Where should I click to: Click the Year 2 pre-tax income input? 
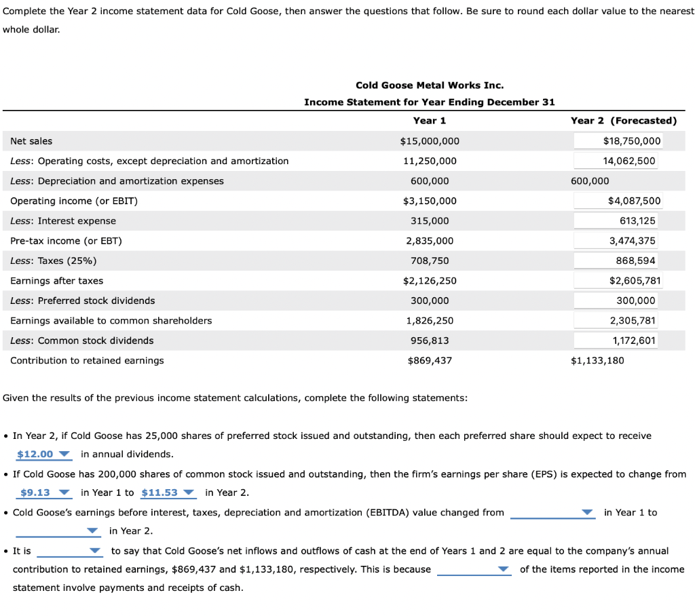[x=618, y=240]
